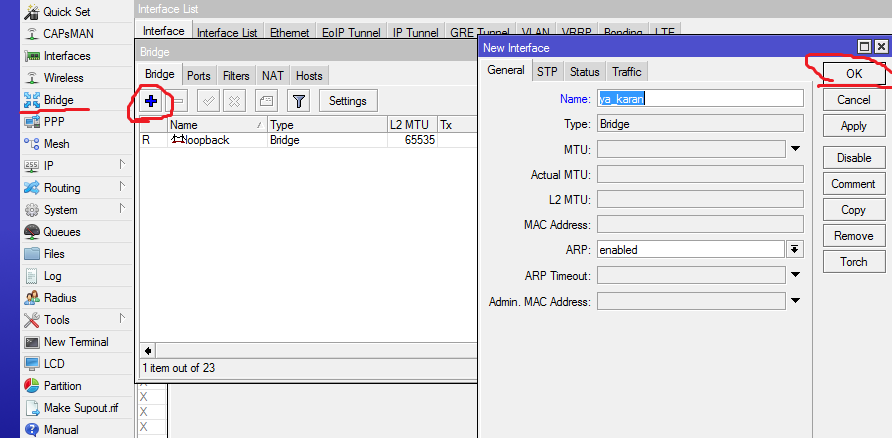This screenshot has height=438, width=892.
Task: Click the comment note icon in Bridge toolbar
Action: [266, 101]
